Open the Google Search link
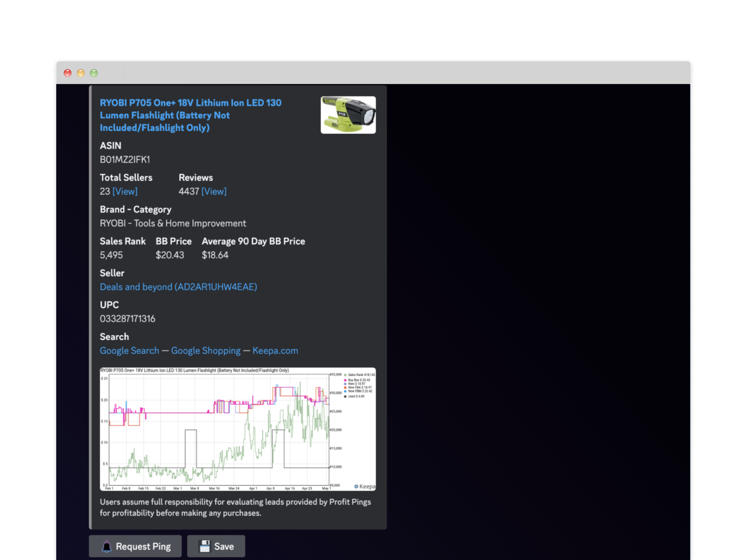747x560 pixels. coord(129,351)
